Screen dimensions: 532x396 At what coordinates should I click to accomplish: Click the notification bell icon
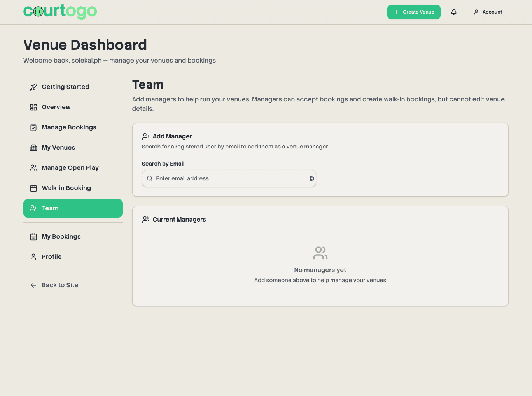tap(453, 12)
